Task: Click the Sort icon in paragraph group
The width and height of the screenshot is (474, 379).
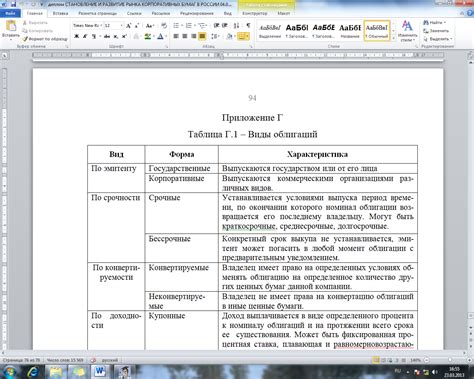Action: coord(236,26)
